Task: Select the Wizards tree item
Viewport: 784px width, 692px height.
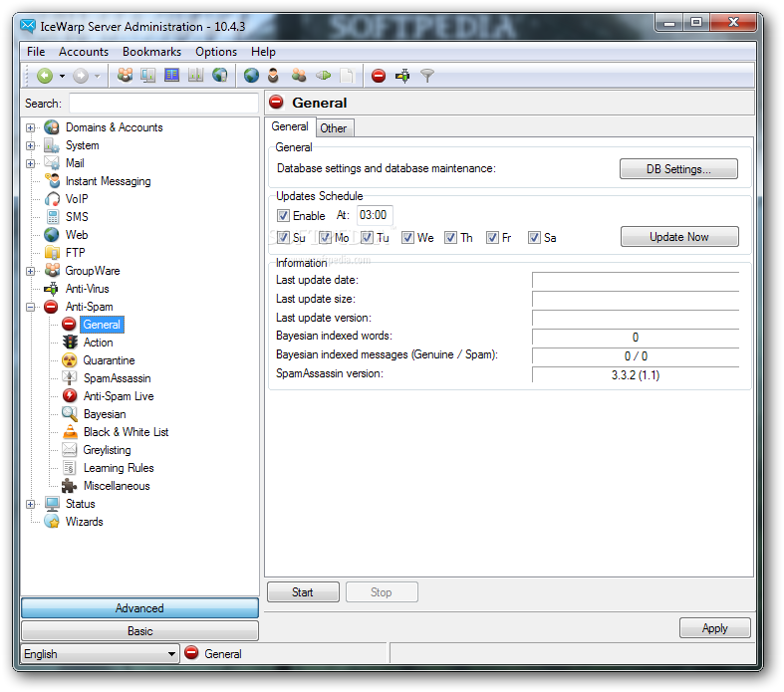Action: 84,522
